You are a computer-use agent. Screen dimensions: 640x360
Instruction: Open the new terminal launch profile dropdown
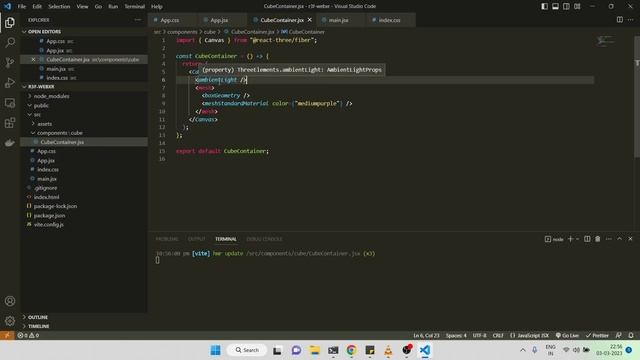tap(577, 239)
